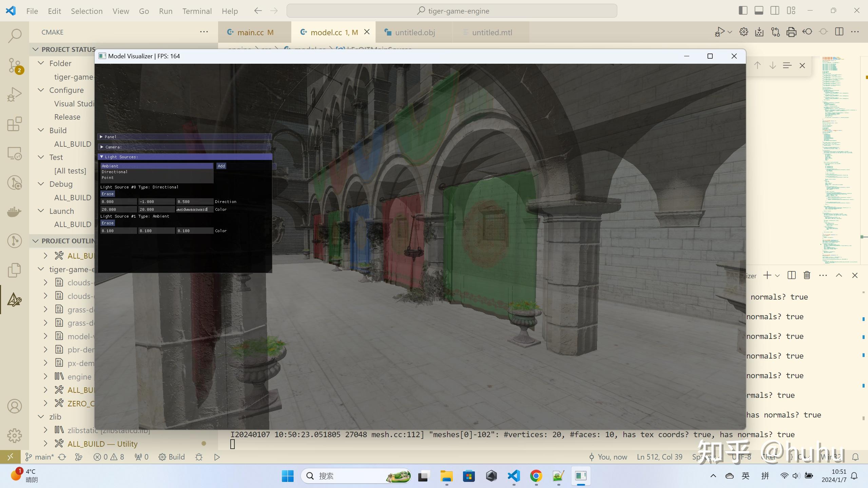Viewport: 868px width, 488px height.
Task: Toggle panel visibility layout button
Action: [759, 11]
